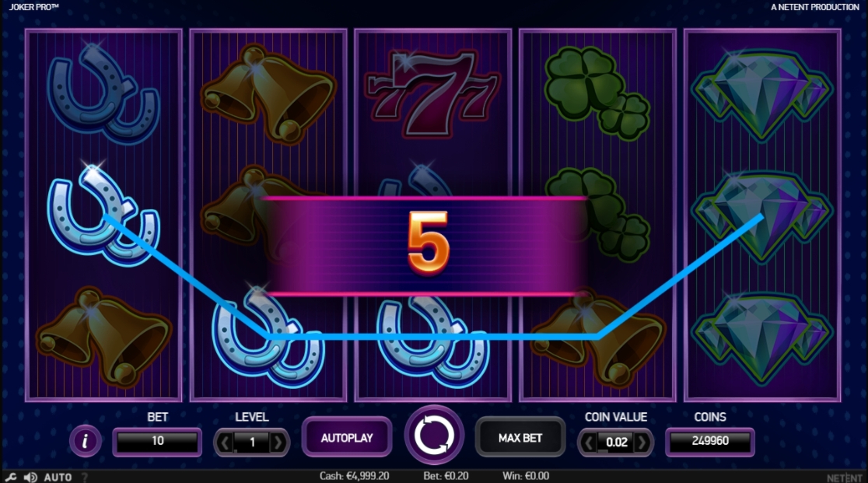
Task: Click the MAX BET button
Action: (520, 438)
